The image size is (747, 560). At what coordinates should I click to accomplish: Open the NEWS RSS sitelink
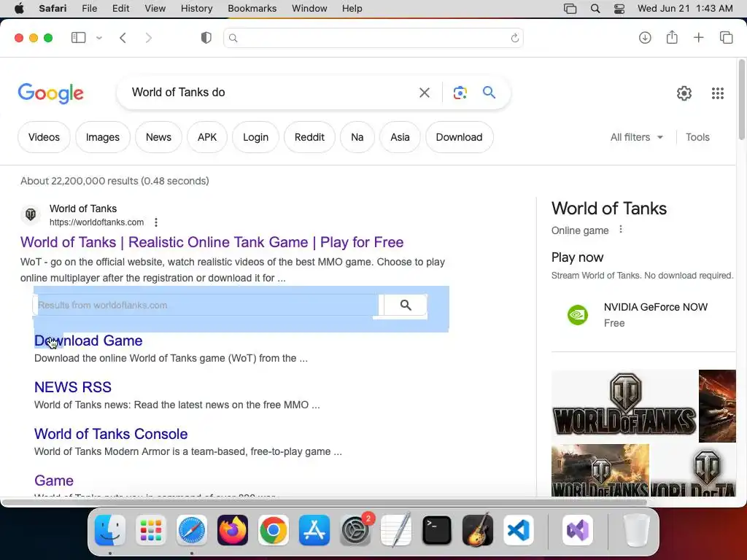72,387
